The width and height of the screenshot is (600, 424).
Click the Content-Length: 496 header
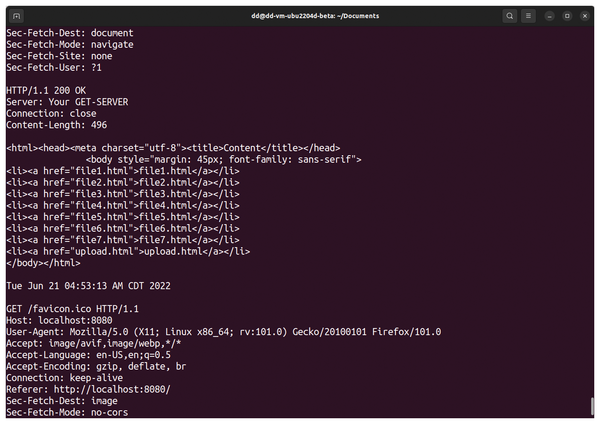pos(57,125)
